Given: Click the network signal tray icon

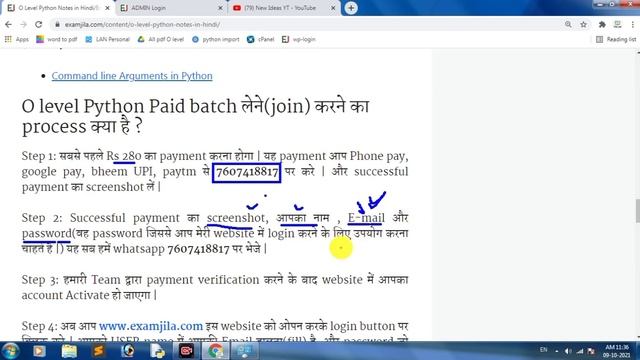Looking at the screenshot, I should (x=580, y=351).
